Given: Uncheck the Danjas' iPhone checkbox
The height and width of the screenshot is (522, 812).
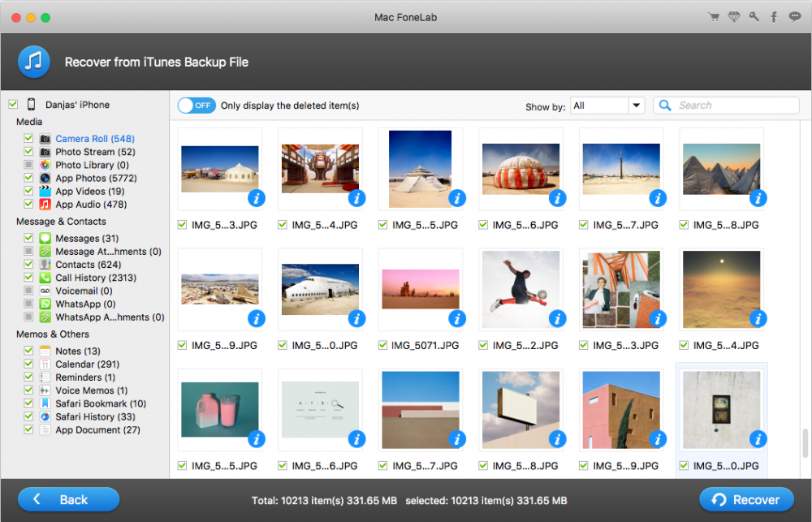Looking at the screenshot, I should [x=13, y=105].
